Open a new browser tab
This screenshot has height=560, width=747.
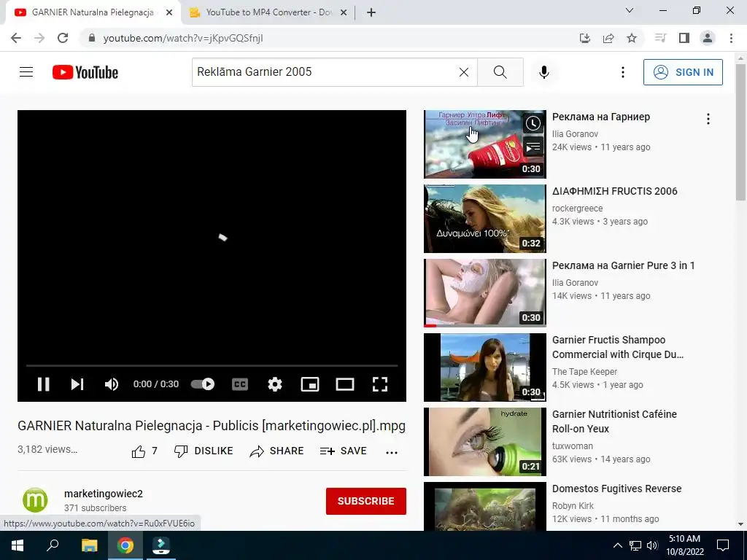point(371,13)
